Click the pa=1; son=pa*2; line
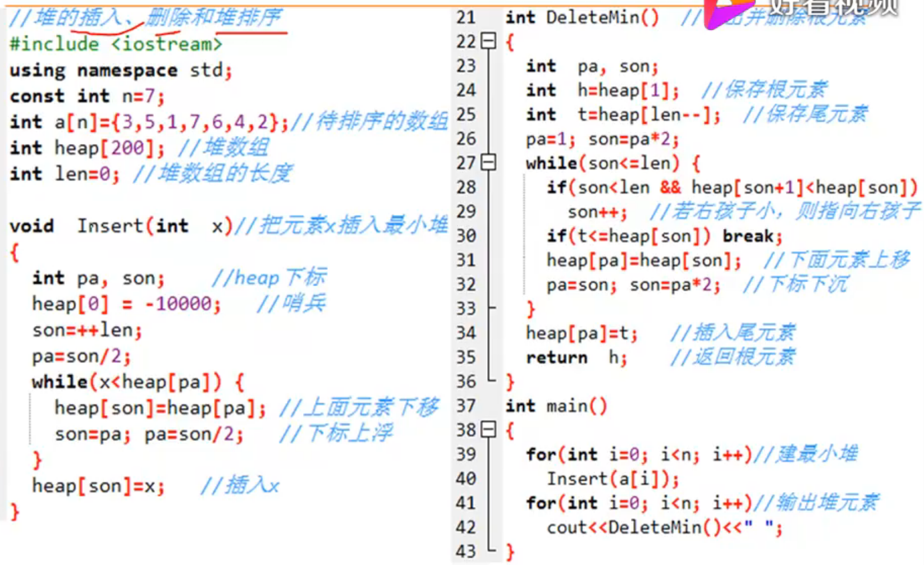Viewport: 924px width, 565px height. coord(602,139)
